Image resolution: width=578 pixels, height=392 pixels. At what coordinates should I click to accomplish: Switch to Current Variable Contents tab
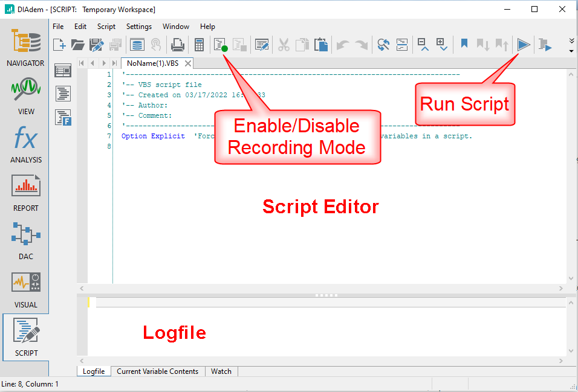(157, 371)
